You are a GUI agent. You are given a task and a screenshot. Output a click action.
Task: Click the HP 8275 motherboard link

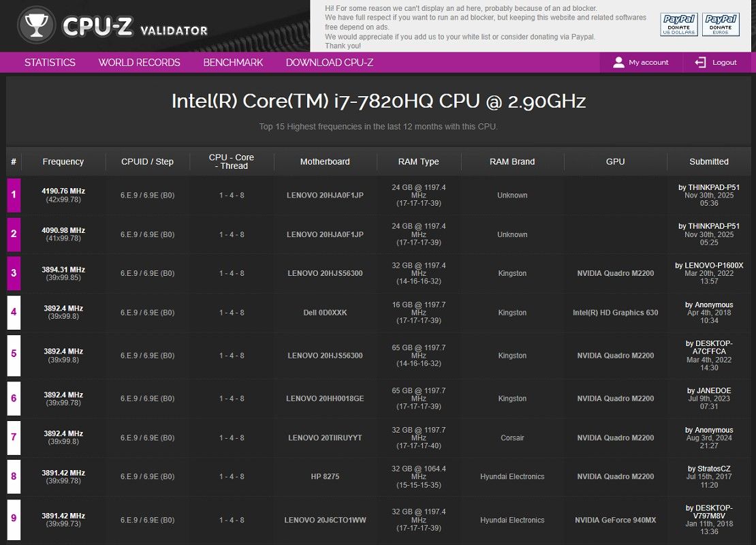point(325,477)
